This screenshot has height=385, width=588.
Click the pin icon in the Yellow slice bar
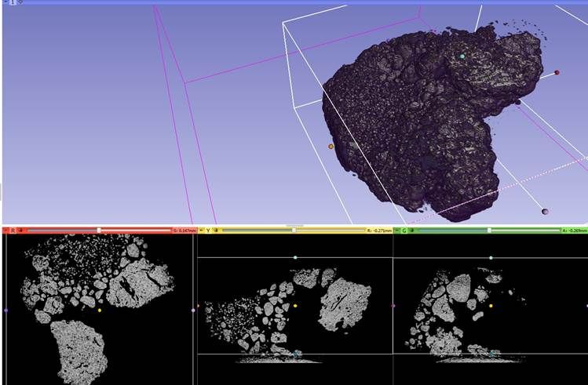pos(201,231)
